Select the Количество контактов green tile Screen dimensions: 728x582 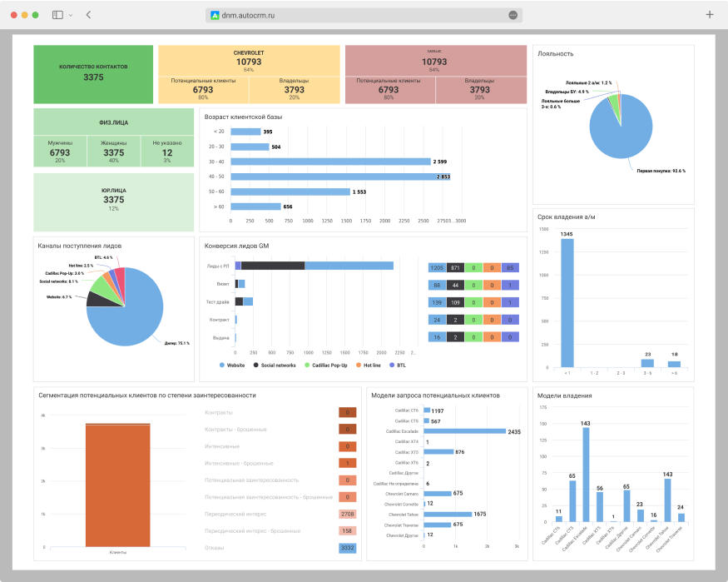click(93, 74)
